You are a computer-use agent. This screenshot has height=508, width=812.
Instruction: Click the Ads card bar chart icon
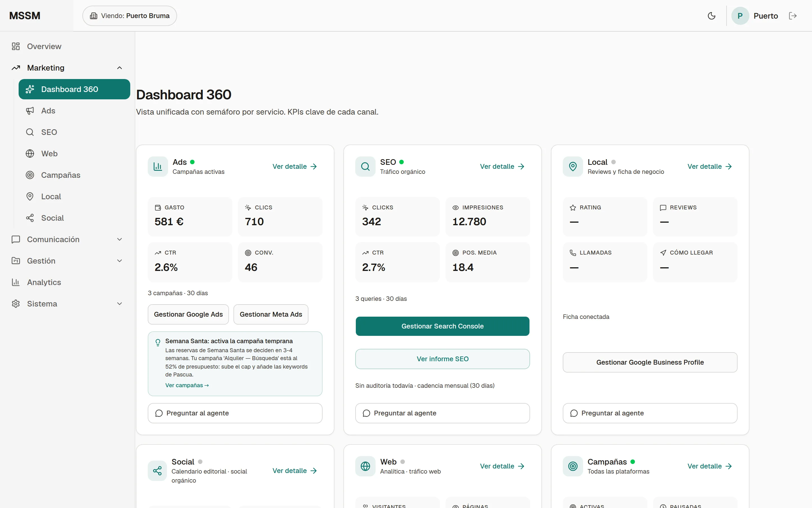(158, 166)
